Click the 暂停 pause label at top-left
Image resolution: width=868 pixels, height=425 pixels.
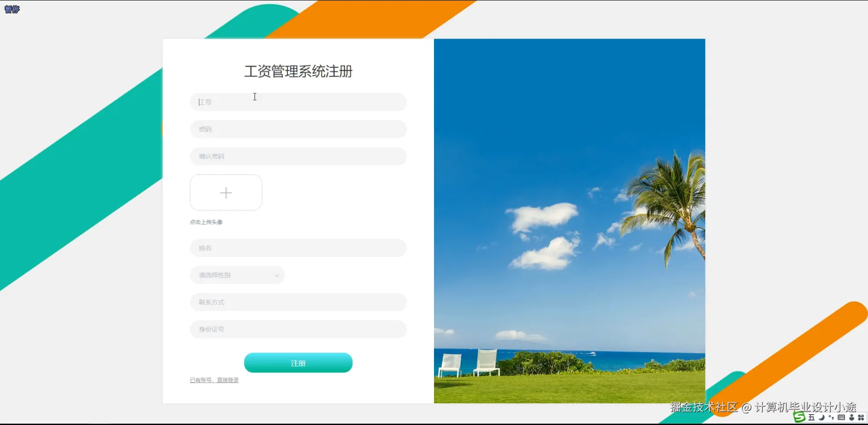point(12,9)
